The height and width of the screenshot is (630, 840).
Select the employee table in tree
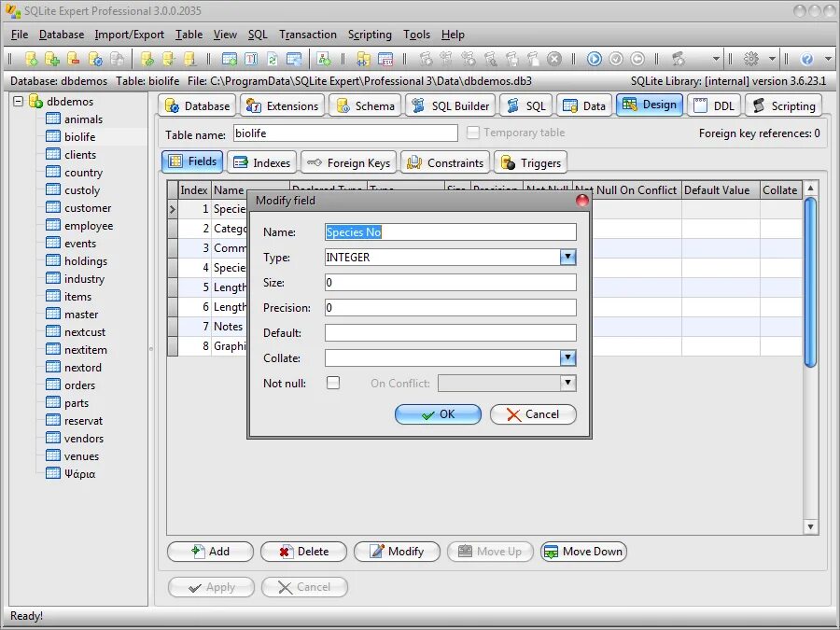point(89,226)
